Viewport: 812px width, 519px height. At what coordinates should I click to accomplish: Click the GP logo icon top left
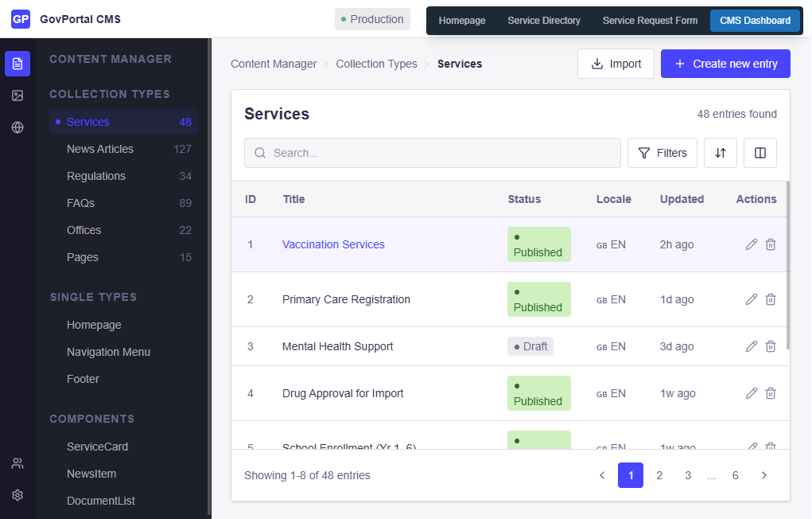(x=20, y=18)
